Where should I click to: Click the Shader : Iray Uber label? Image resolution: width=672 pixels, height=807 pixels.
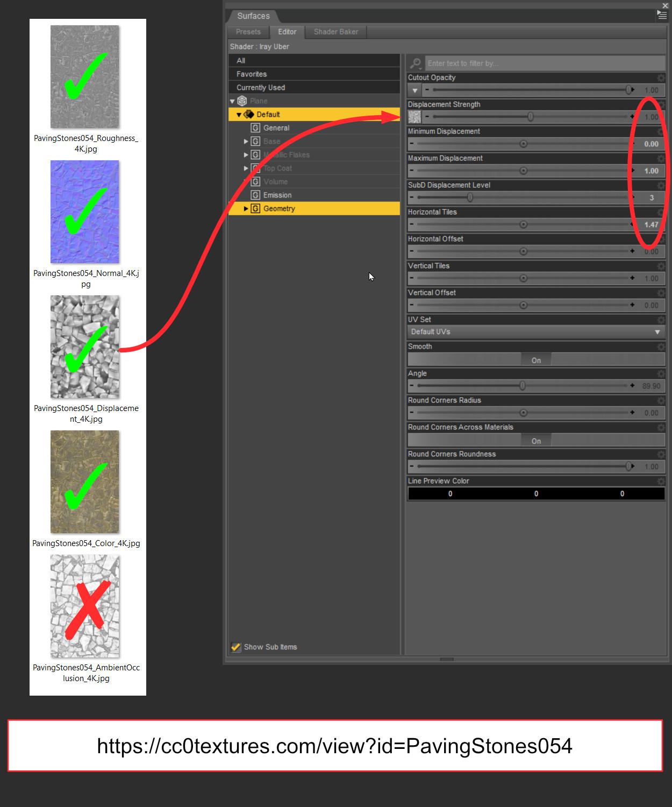pyautogui.click(x=259, y=47)
